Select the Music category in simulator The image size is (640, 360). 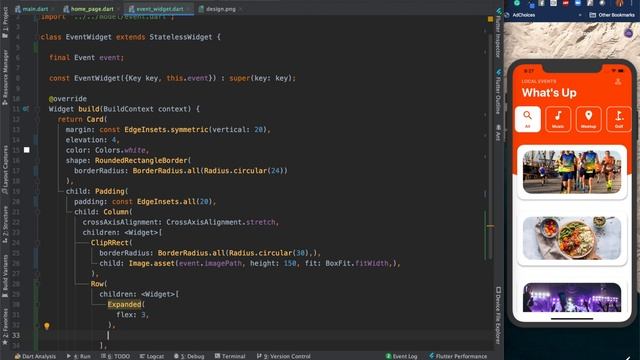tap(558, 119)
